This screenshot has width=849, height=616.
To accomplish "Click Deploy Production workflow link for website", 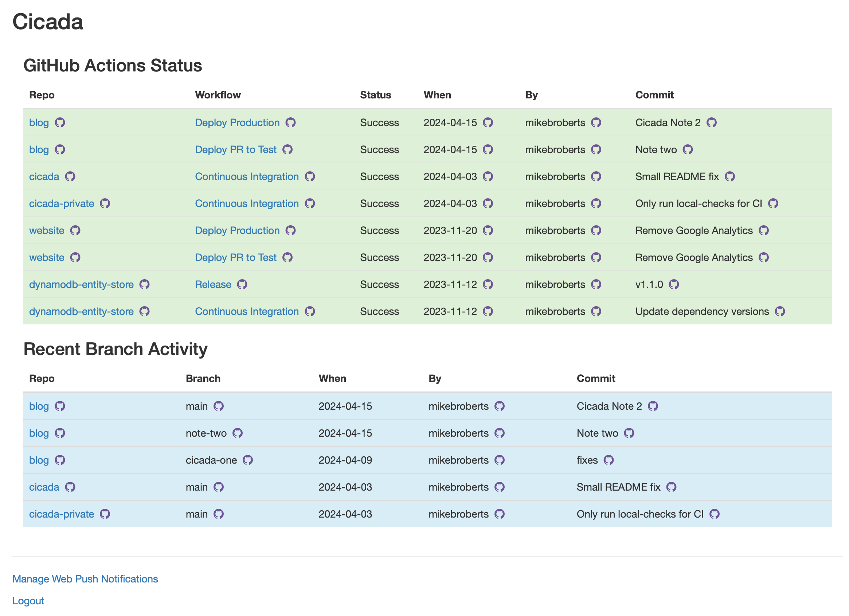I will point(237,230).
